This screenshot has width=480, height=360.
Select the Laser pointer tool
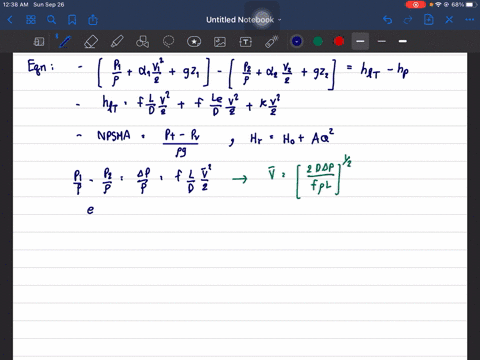[x=272, y=42]
